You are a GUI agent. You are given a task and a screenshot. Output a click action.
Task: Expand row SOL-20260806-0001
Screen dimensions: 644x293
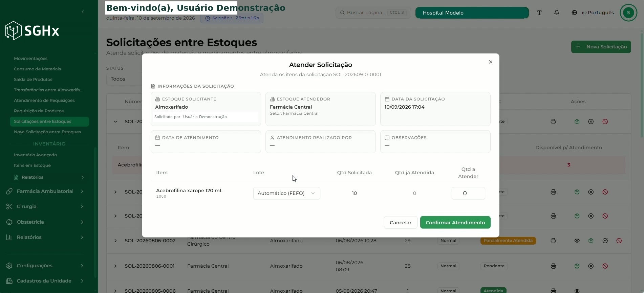point(115,266)
